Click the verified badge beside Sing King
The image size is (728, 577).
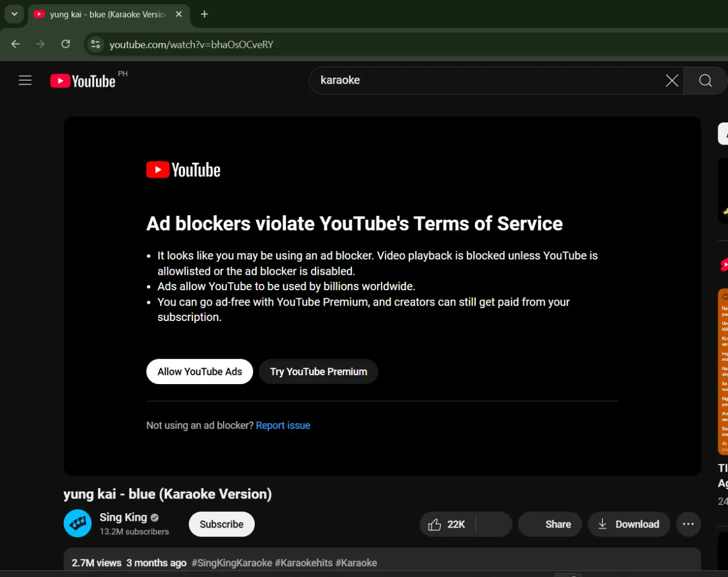[x=155, y=518]
